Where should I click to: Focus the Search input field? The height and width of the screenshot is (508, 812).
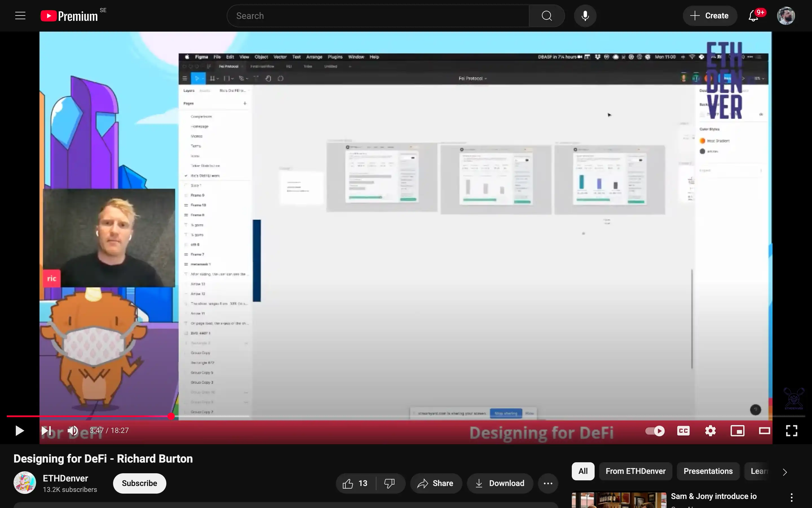coord(378,16)
